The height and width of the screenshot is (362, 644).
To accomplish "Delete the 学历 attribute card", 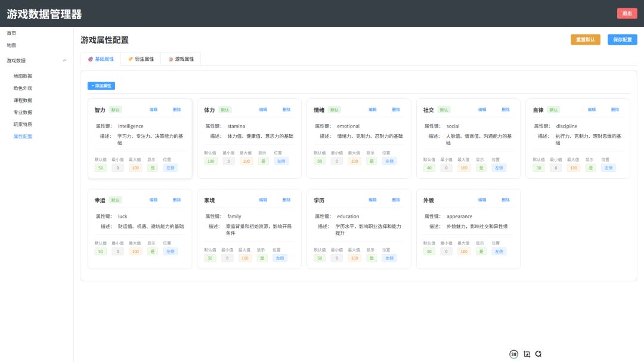I will [x=396, y=200].
